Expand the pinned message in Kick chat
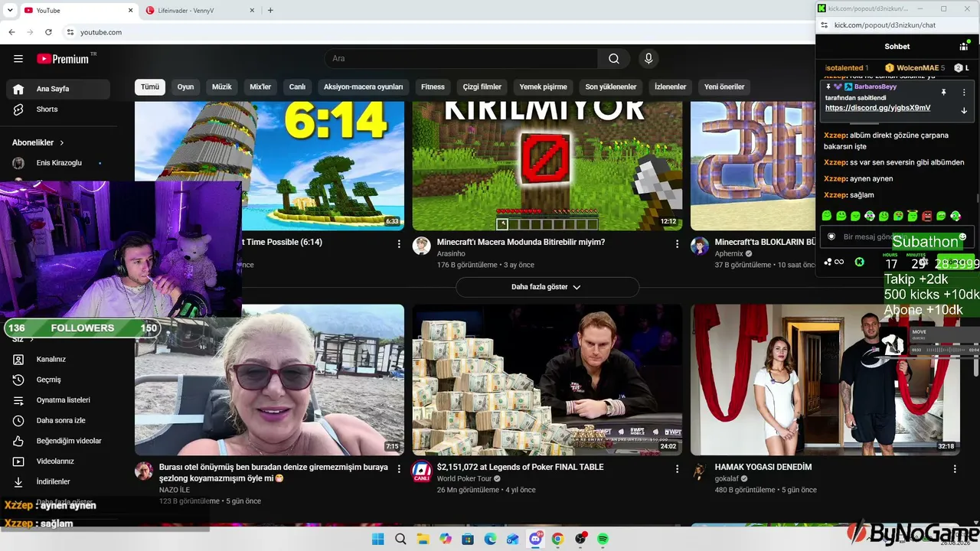Viewport: 980px width, 551px height. [964, 110]
